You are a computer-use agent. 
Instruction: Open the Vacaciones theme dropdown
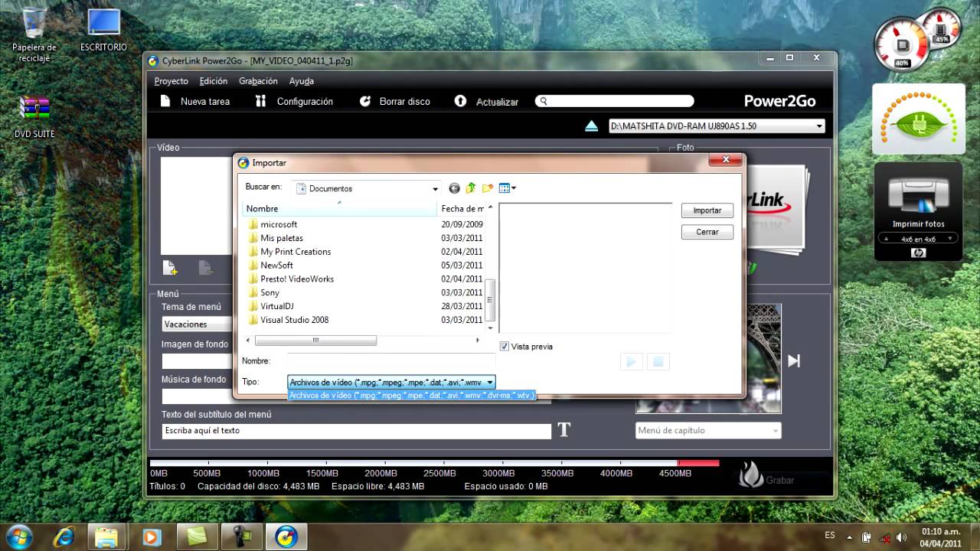[x=198, y=324]
